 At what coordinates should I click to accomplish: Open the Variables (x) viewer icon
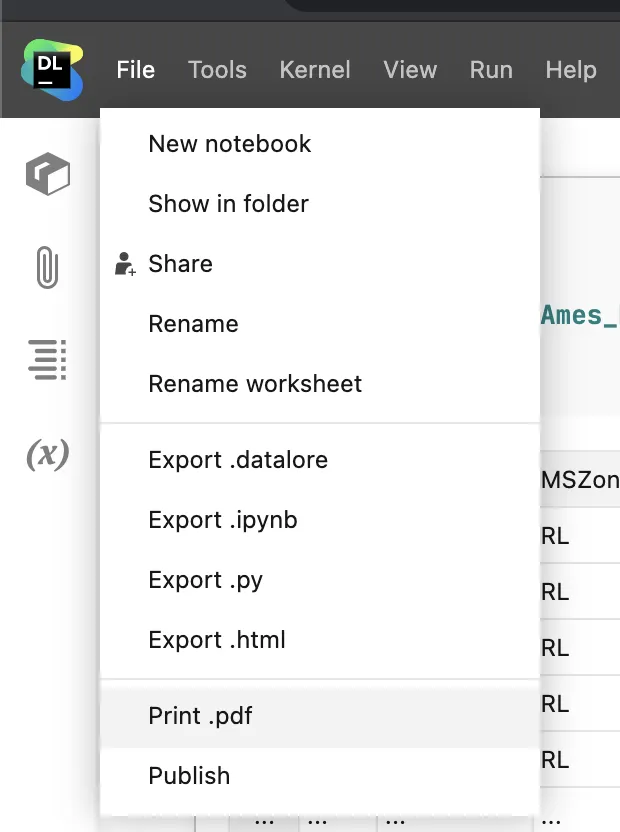pos(47,454)
